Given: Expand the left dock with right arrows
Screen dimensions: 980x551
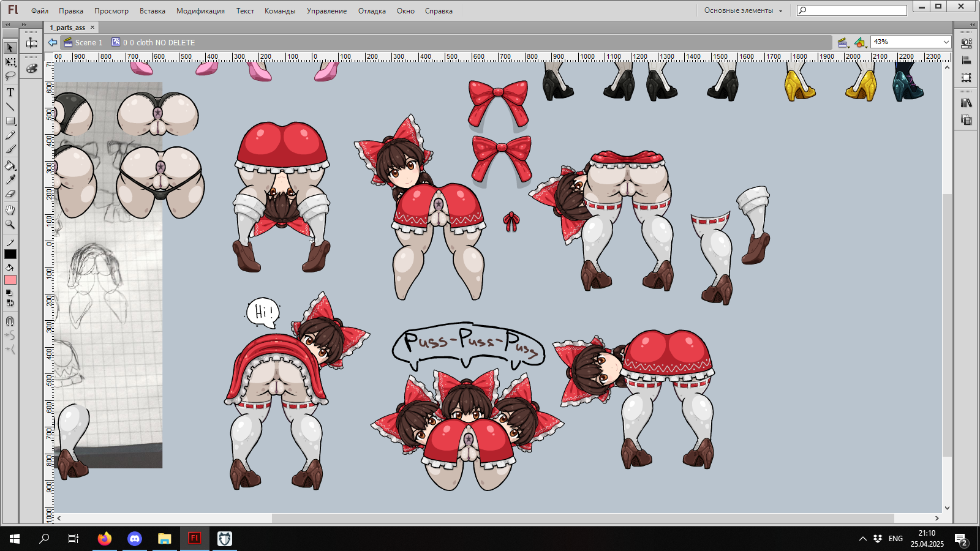Looking at the screenshot, I should pyautogui.click(x=24, y=25).
